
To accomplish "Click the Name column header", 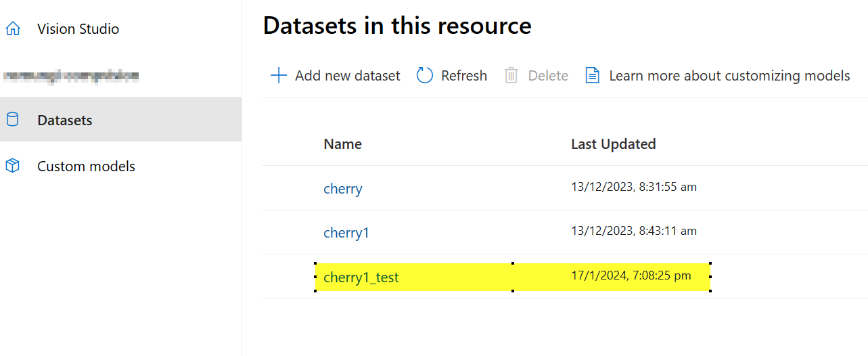I will click(x=342, y=144).
